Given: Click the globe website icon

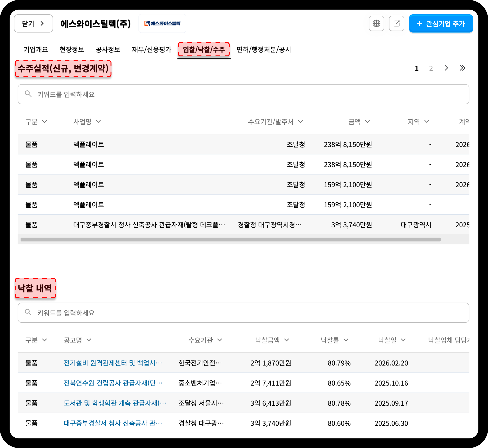Looking at the screenshot, I should [x=376, y=24].
